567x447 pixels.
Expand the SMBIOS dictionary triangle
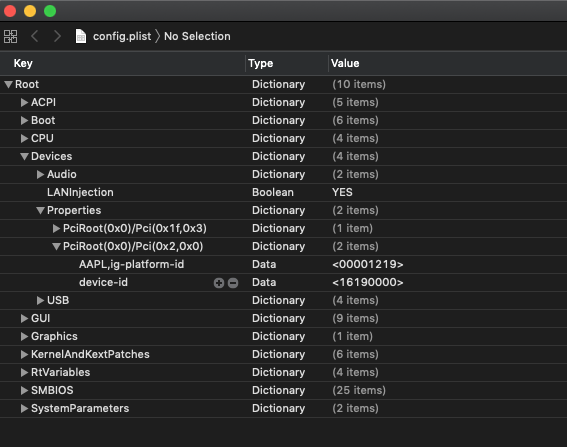coord(24,390)
